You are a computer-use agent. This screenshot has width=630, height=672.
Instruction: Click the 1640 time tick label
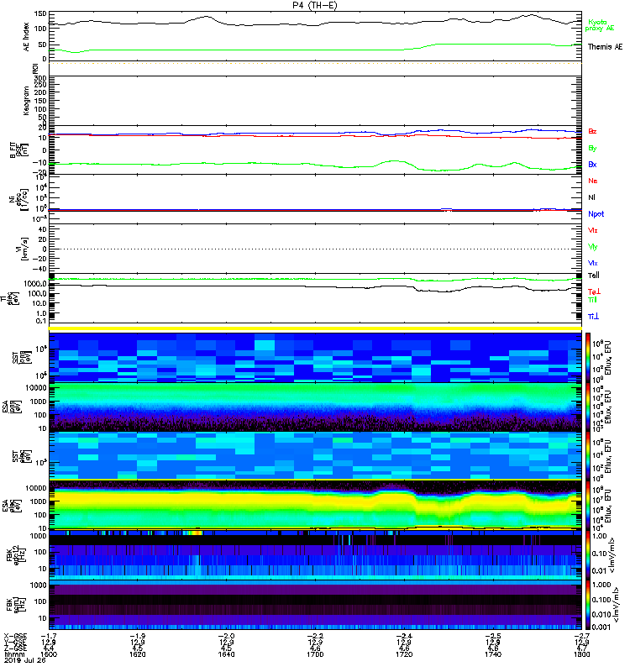[x=226, y=654]
